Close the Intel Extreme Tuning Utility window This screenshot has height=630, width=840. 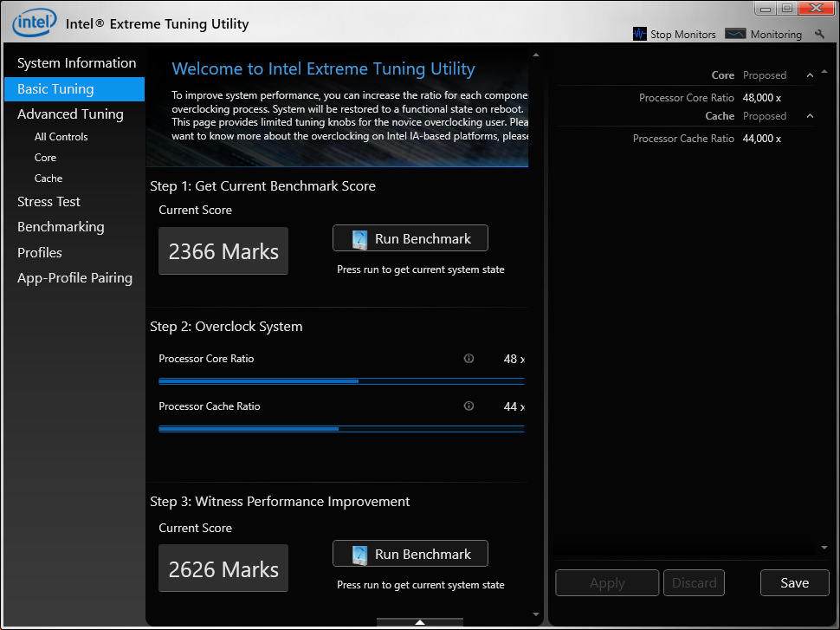point(817,8)
